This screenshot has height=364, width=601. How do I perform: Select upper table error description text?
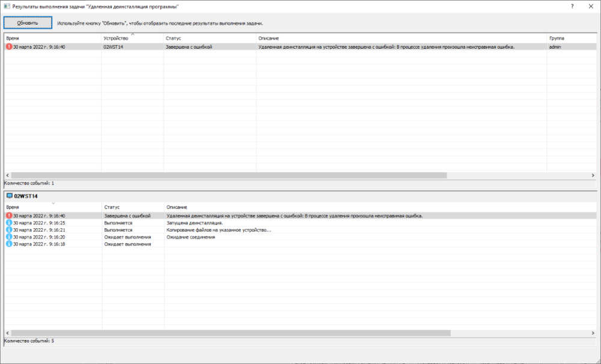click(386, 47)
